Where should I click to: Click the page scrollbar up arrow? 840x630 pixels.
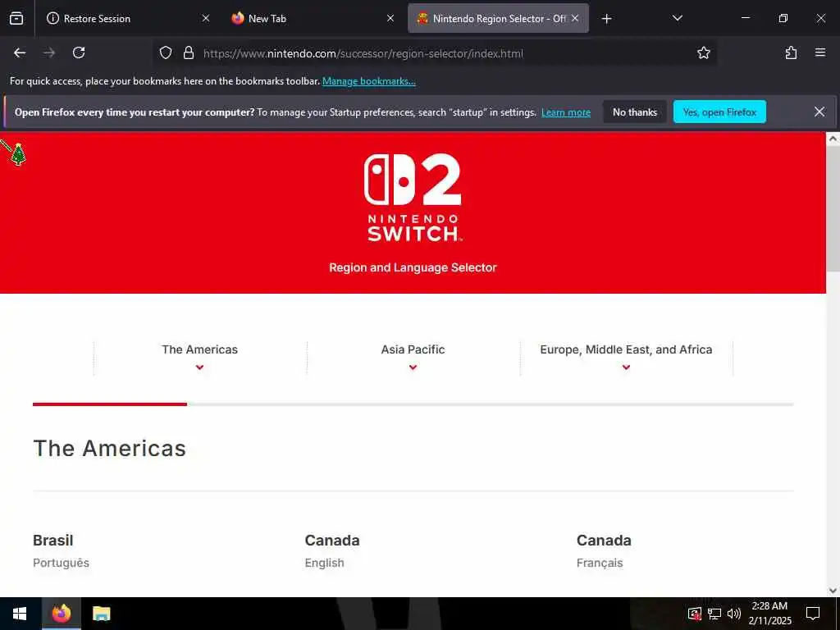click(x=833, y=139)
